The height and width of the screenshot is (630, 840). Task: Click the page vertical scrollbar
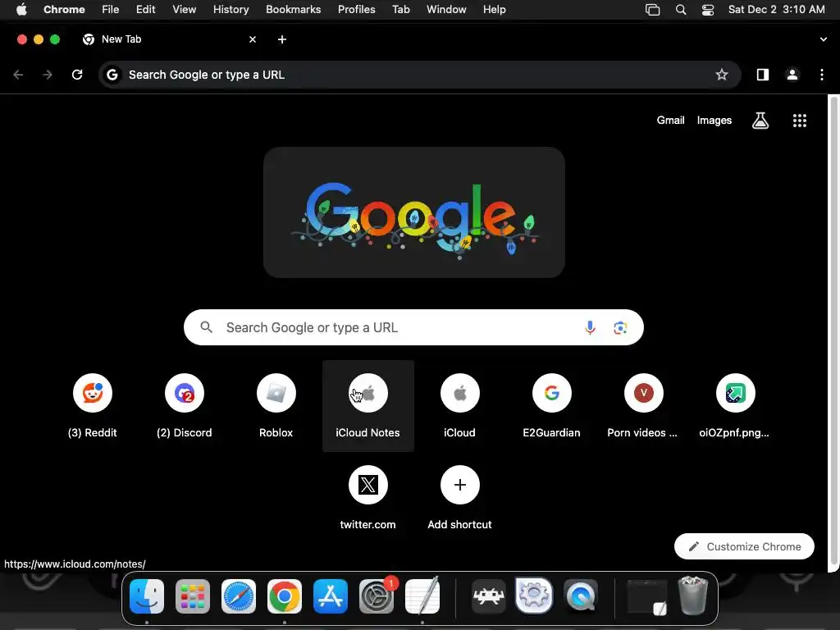[x=833, y=331]
